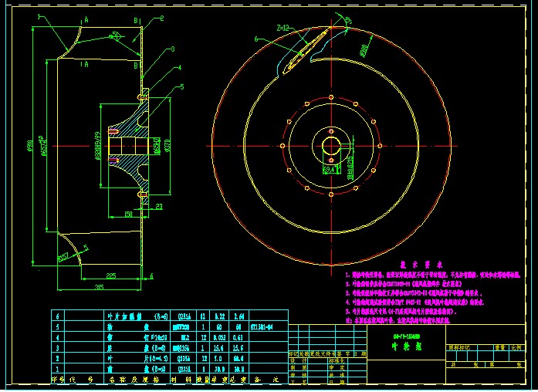The width and height of the screenshot is (538, 392).
Task: Select the 叶片加强筋 row in parts list
Action: 126,316
